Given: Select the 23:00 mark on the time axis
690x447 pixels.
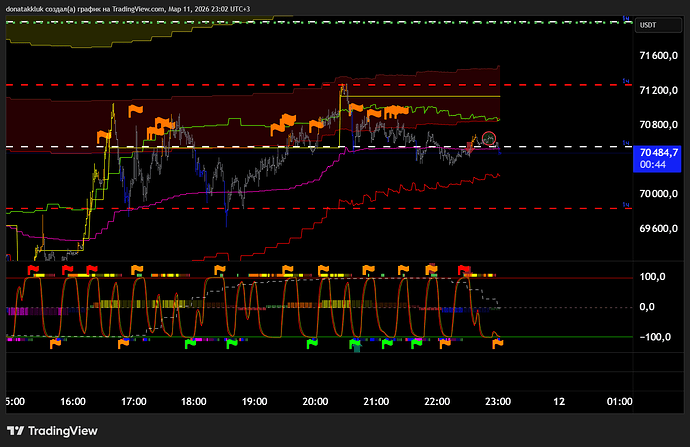Looking at the screenshot, I should click(498, 401).
